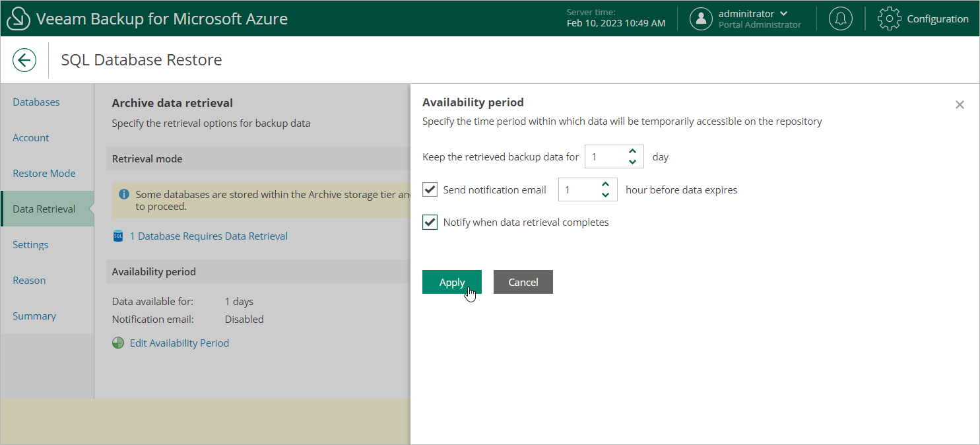Click the Edit Availability Period pie icon

click(x=118, y=343)
